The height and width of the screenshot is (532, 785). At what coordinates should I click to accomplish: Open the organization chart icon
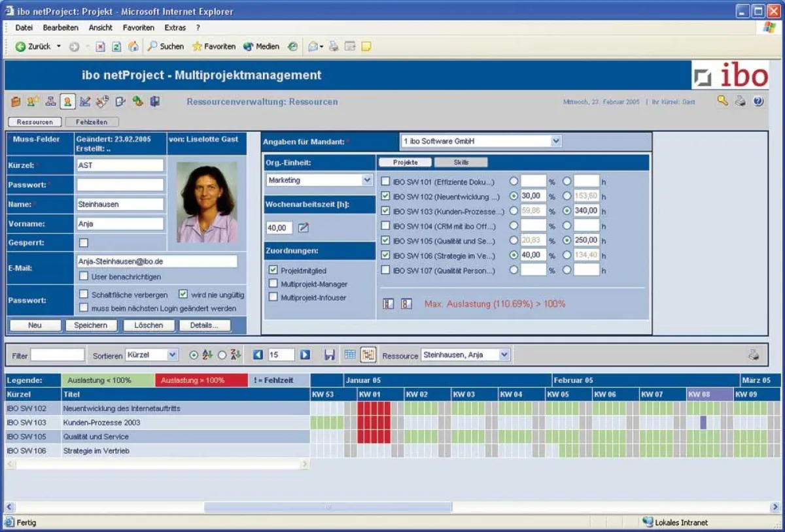point(50,102)
